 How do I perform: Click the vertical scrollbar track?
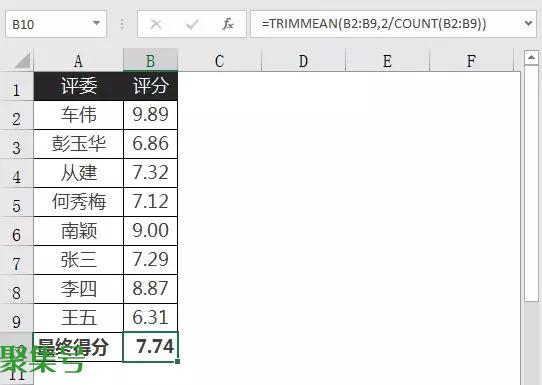531,183
